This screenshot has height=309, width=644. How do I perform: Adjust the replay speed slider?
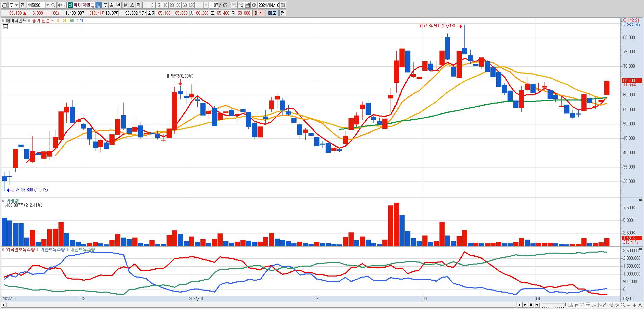(x=553, y=305)
